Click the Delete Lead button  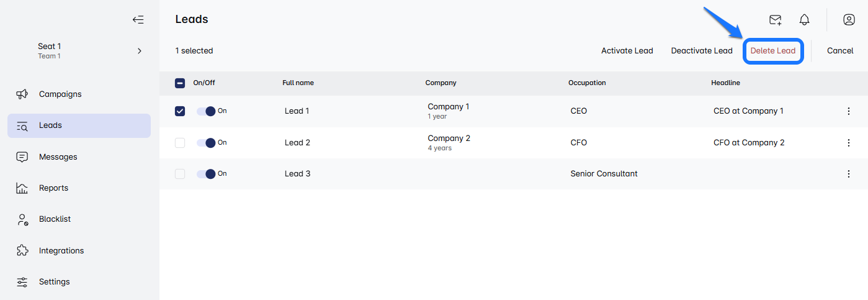(x=773, y=51)
